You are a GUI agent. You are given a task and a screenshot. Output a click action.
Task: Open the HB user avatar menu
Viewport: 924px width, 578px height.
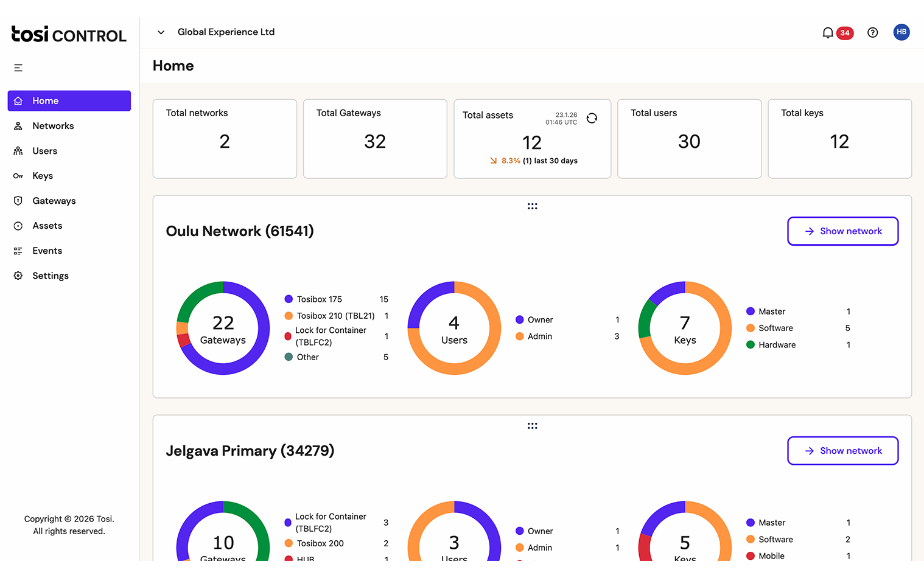click(x=901, y=32)
